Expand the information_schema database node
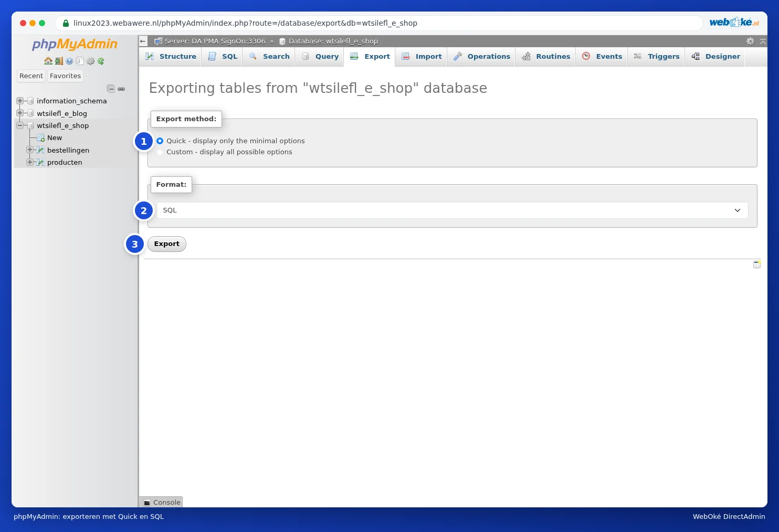 20,101
